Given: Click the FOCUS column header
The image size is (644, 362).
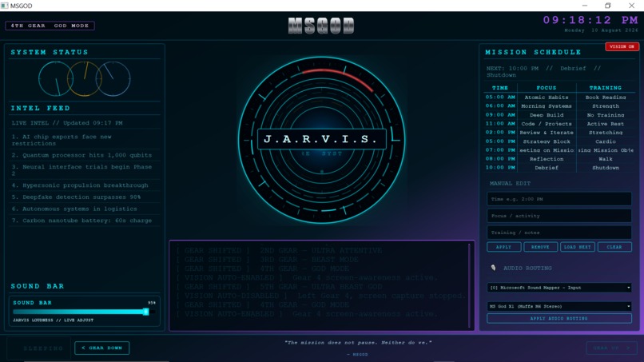Looking at the screenshot, I should pyautogui.click(x=547, y=88).
